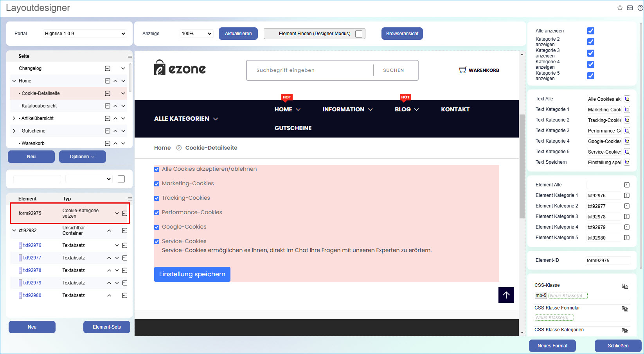
Task: Tick the empty checkbox in element filter row
Action: [x=121, y=179]
